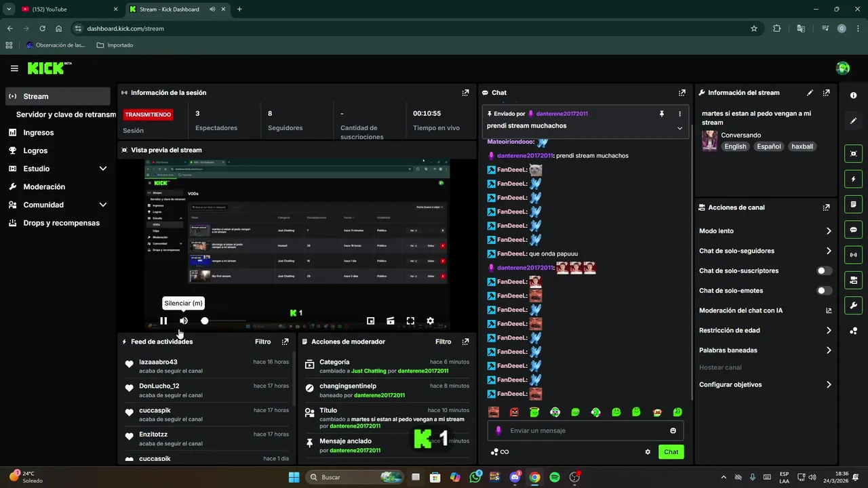The width and height of the screenshot is (868, 488).
Task: Open emoji picker in message box
Action: tap(673, 430)
